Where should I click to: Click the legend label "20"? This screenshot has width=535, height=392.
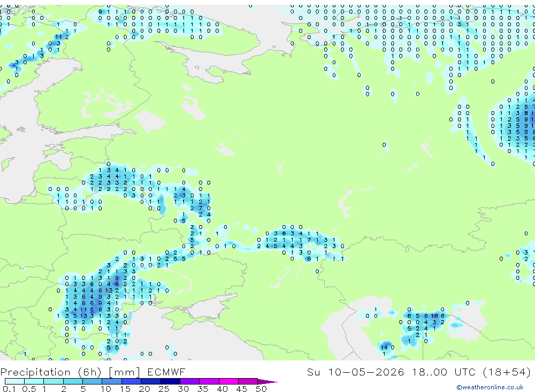[x=144, y=389]
